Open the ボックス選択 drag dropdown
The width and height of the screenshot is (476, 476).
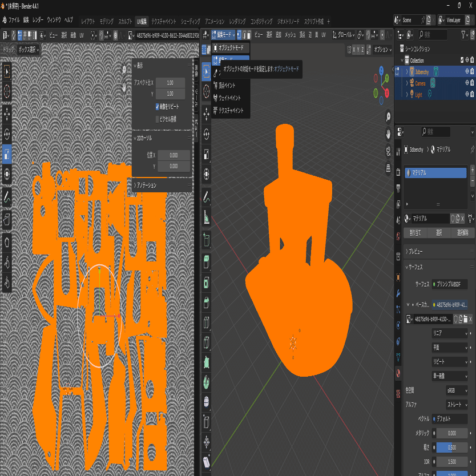[x=29, y=50]
